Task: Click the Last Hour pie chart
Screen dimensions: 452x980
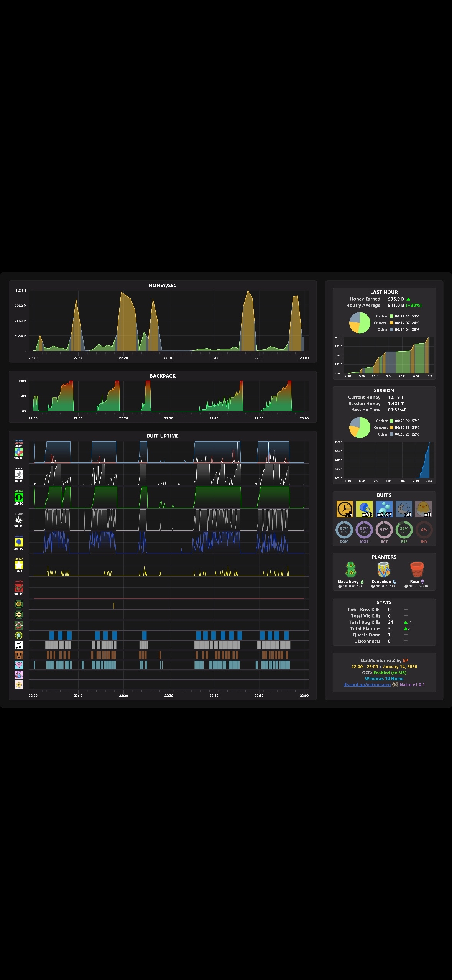Action: [360, 323]
